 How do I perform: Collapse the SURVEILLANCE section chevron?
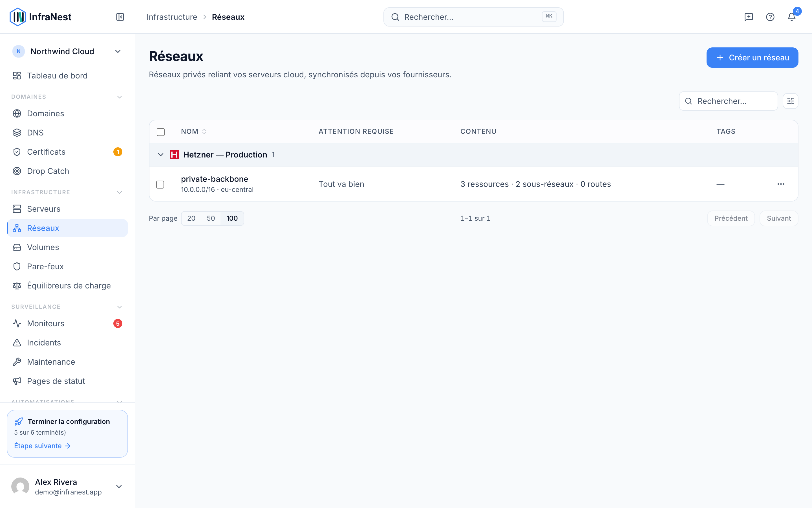120,307
